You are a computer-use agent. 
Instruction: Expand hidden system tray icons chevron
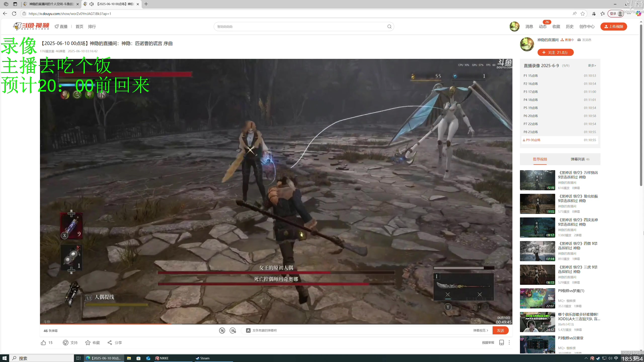pos(586,358)
